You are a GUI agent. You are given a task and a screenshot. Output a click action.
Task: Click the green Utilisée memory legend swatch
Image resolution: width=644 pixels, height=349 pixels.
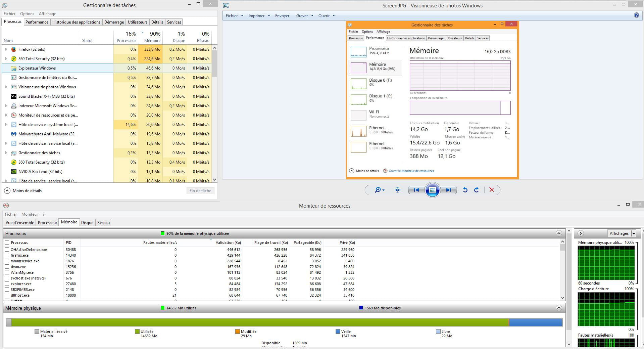(x=137, y=332)
